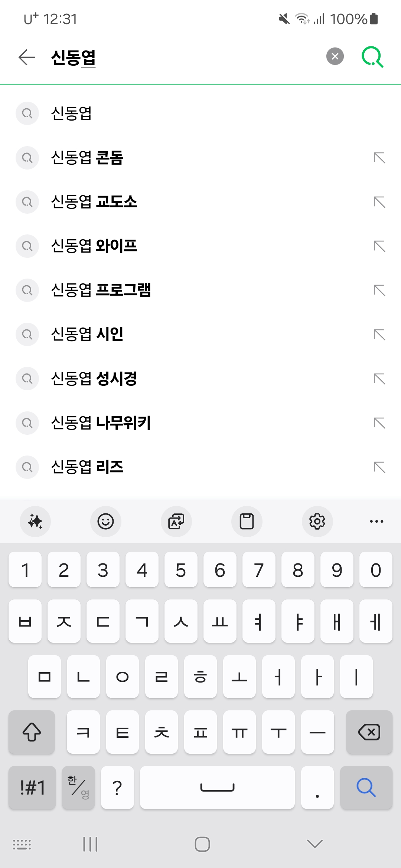Open keyboard settings gear
Viewport: 401px width, 868px height.
pyautogui.click(x=317, y=521)
